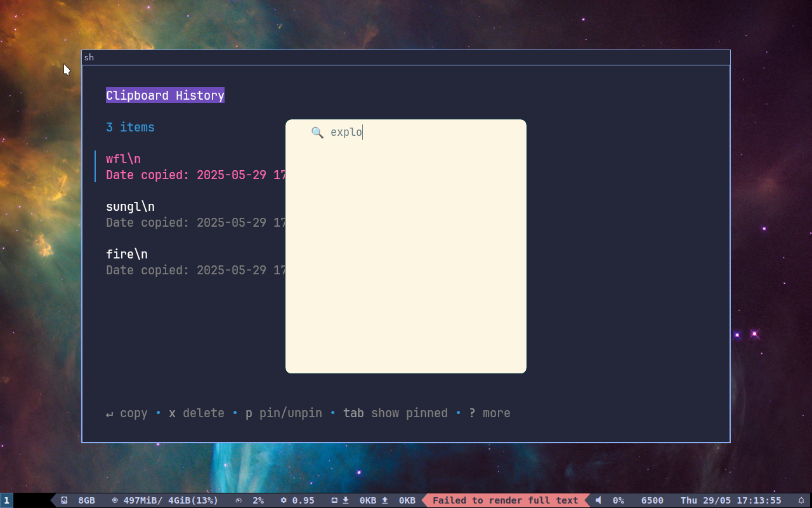Screen dimensions: 812x508
Task: Click the 'sh' window title bar
Action: coord(406,57)
